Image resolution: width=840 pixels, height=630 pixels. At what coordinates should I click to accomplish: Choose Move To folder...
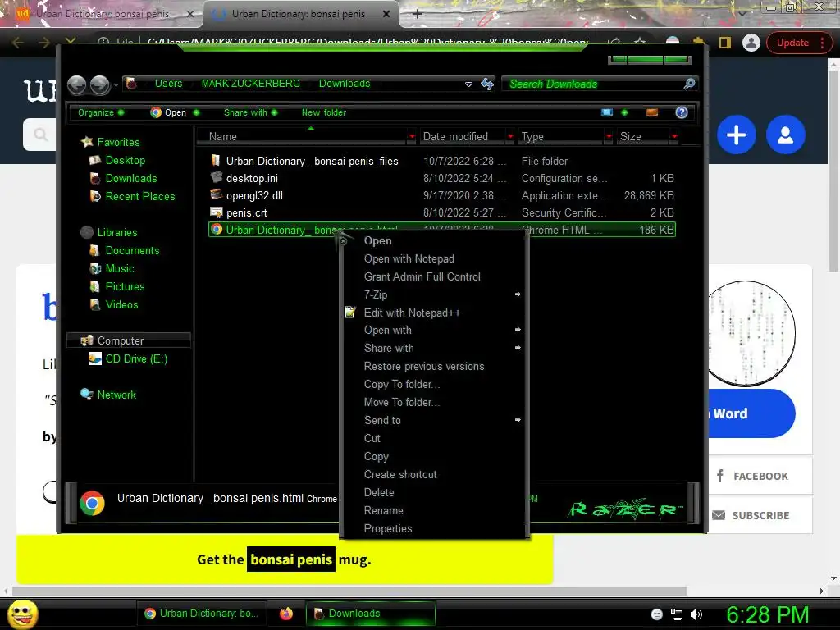tap(435, 402)
